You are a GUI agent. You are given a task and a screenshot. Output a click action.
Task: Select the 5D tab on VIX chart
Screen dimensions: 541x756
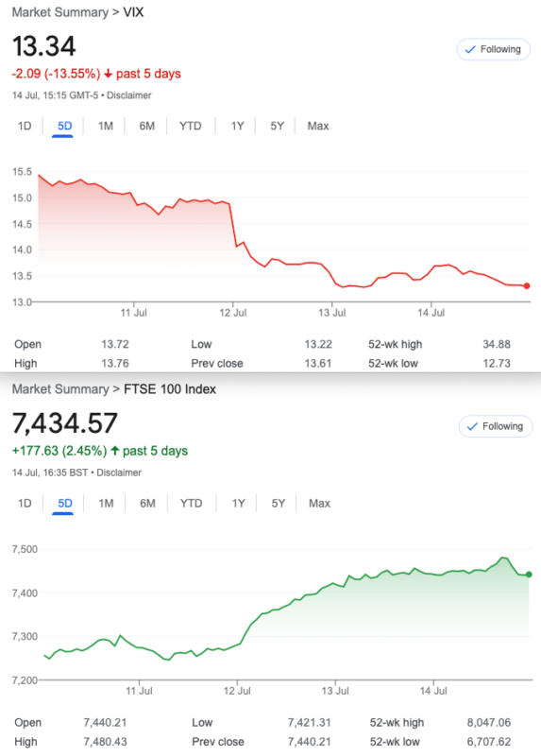point(64,127)
